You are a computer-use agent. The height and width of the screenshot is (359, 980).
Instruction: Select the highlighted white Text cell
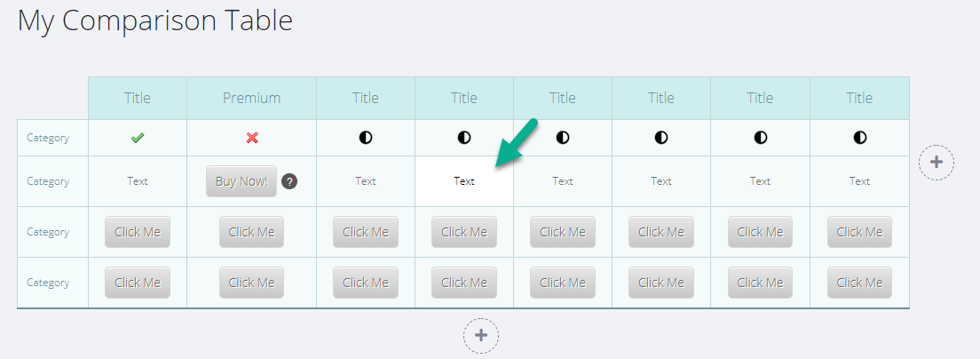click(x=464, y=181)
